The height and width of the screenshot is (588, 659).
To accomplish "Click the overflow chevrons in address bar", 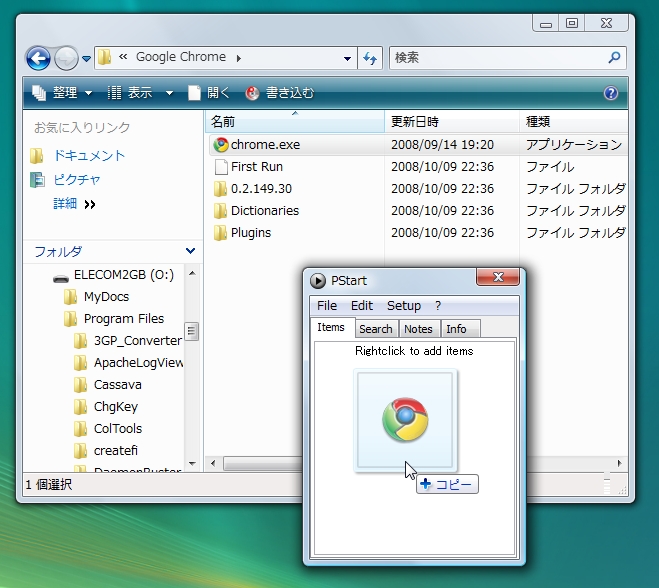I will [x=123, y=56].
